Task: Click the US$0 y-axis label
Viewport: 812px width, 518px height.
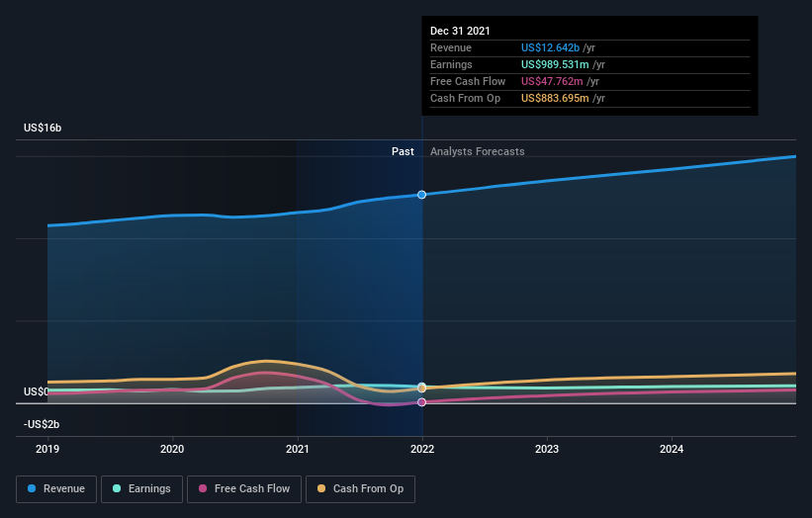Action: click(x=36, y=391)
